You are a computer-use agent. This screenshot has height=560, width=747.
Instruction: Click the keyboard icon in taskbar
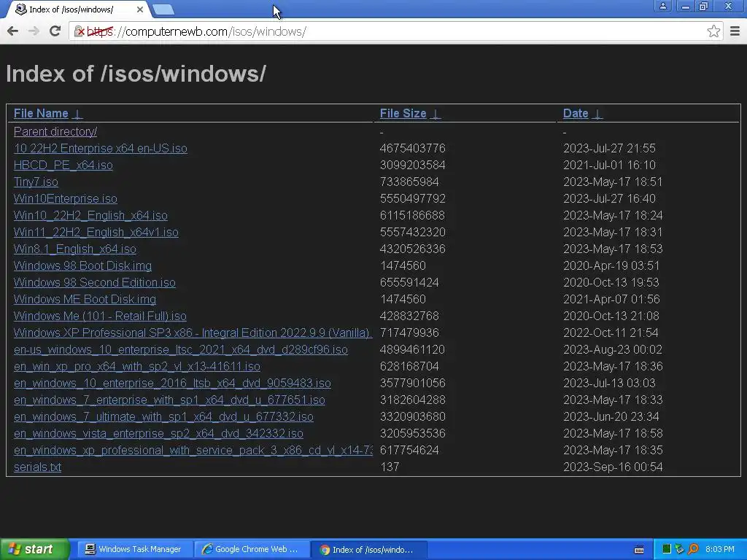(639, 550)
